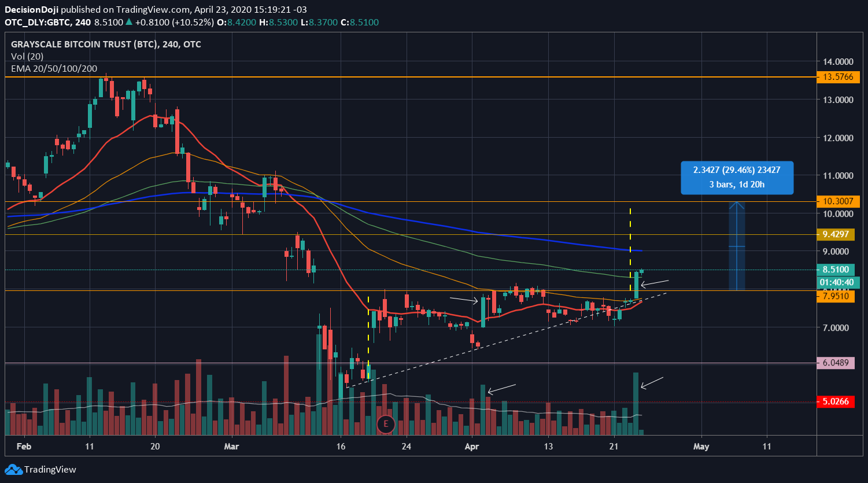Click the '21' date label on the time axis

[614, 447]
